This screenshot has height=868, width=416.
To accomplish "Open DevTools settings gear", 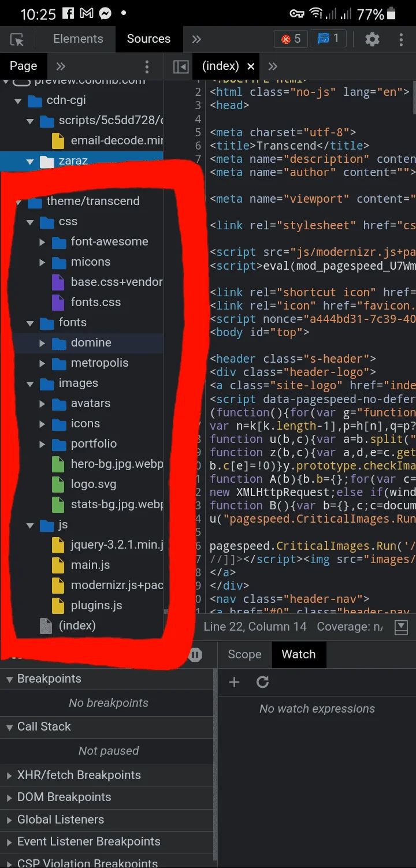I will click(373, 39).
